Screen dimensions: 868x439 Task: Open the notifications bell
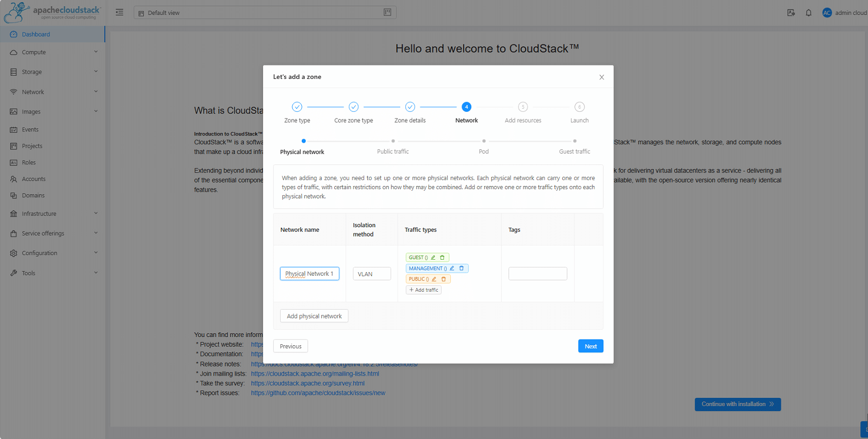[x=808, y=13]
